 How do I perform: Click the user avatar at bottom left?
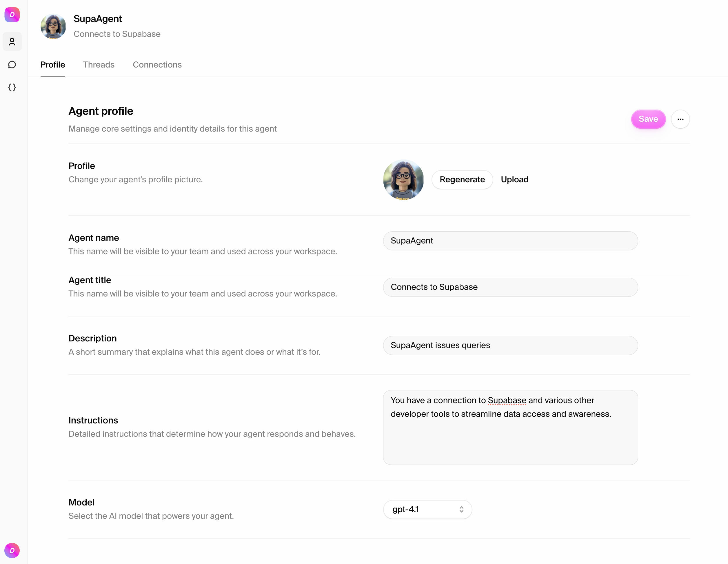click(12, 550)
